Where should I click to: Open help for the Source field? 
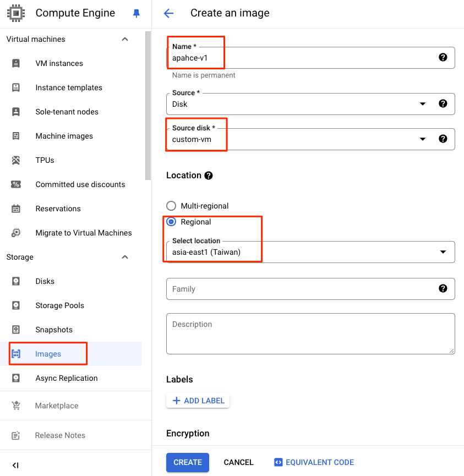click(x=443, y=103)
